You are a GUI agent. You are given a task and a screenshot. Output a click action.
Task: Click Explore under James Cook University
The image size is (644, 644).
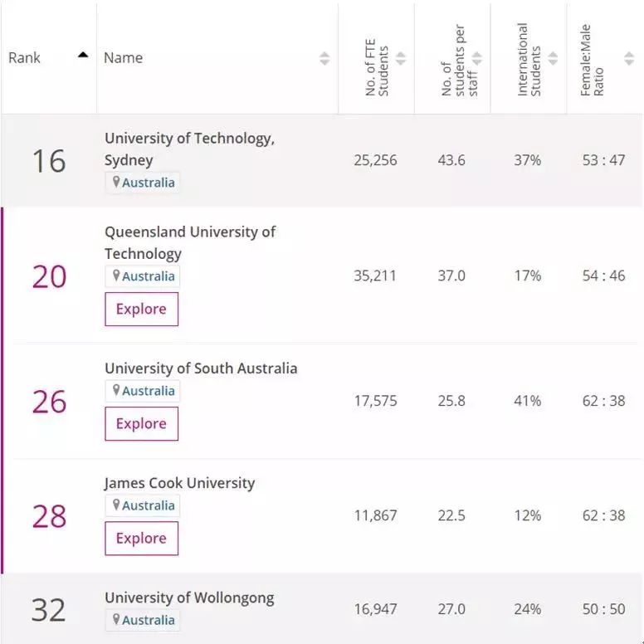tap(141, 538)
